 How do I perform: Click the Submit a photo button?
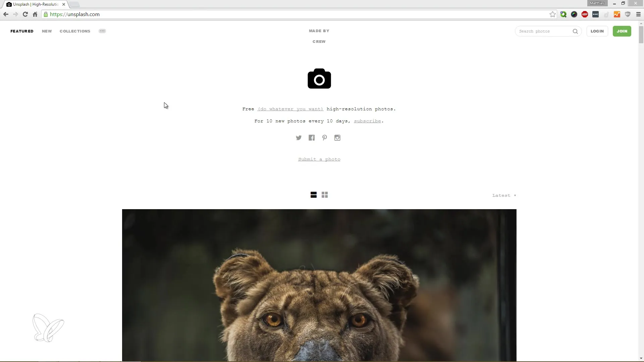(x=319, y=159)
